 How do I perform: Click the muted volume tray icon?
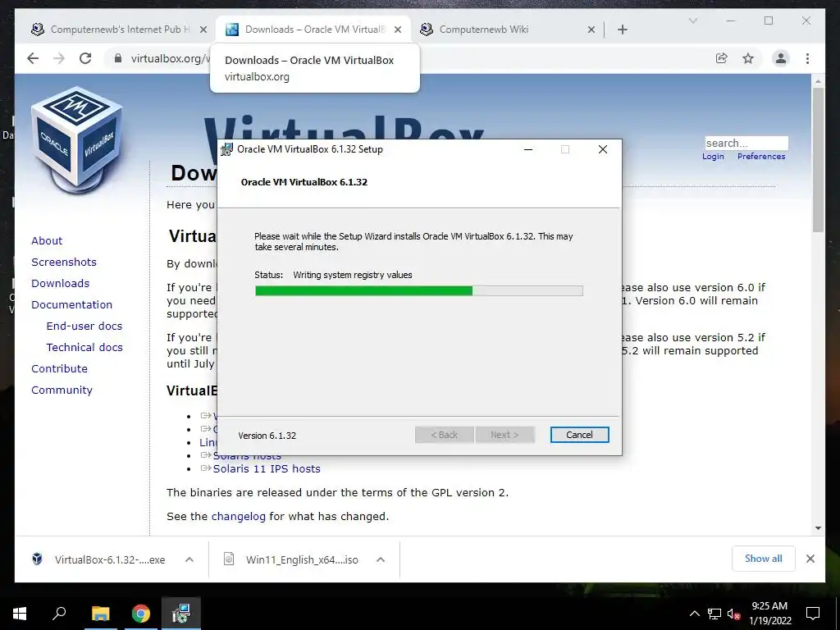pos(733,614)
